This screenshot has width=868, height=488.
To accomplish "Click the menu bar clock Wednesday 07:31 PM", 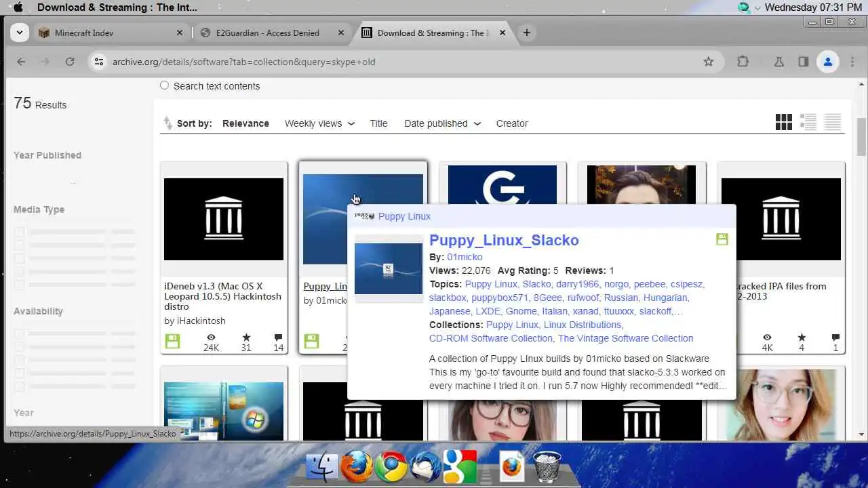I will tap(813, 7).
